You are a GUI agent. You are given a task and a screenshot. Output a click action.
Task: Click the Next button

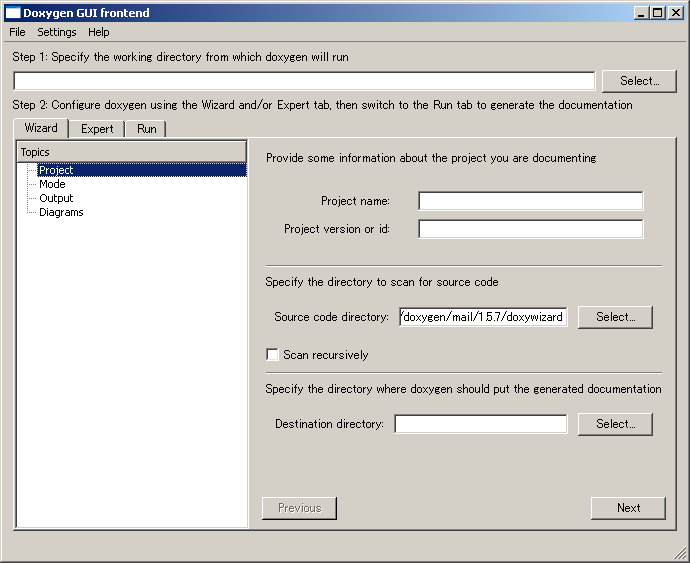[628, 508]
